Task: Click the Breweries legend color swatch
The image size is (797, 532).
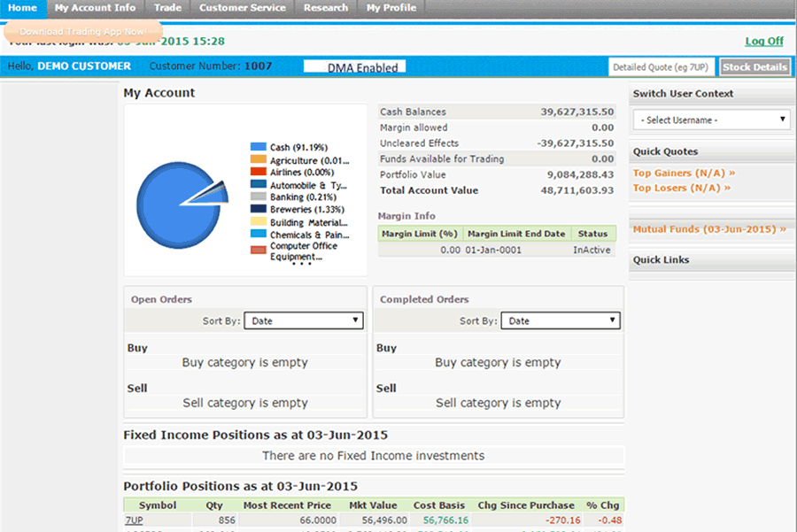Action: [x=258, y=210]
